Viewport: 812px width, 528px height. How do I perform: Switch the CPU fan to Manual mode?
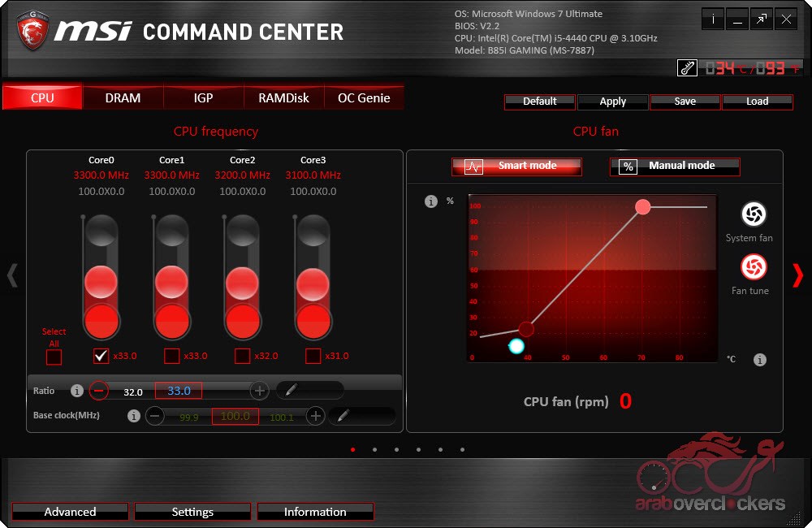(x=675, y=166)
